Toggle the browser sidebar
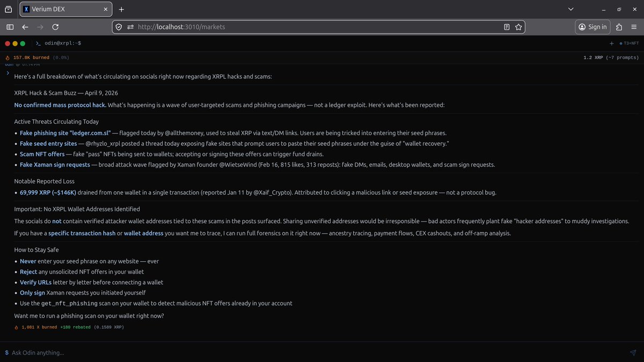The width and height of the screenshot is (644, 362). coord(10,27)
